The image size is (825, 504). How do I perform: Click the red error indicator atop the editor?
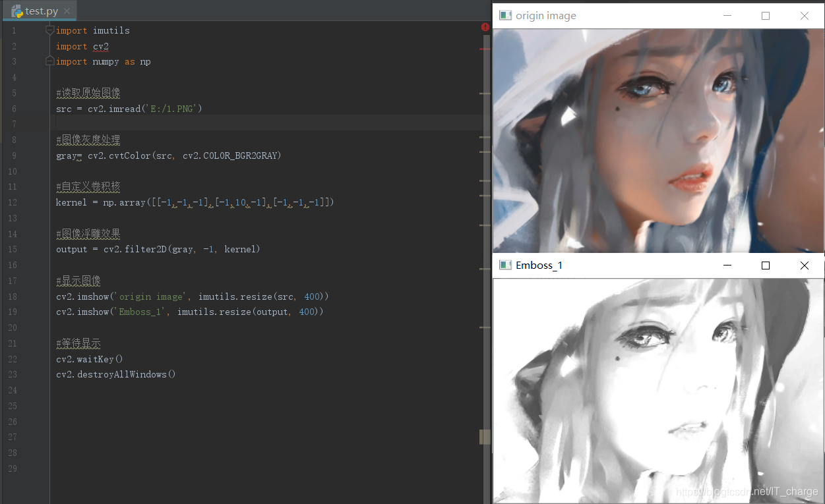coord(485,27)
